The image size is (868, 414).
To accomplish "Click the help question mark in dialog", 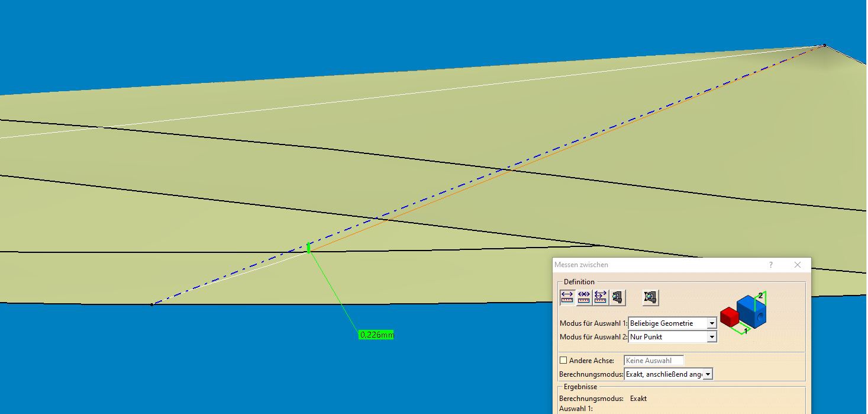I will [770, 265].
